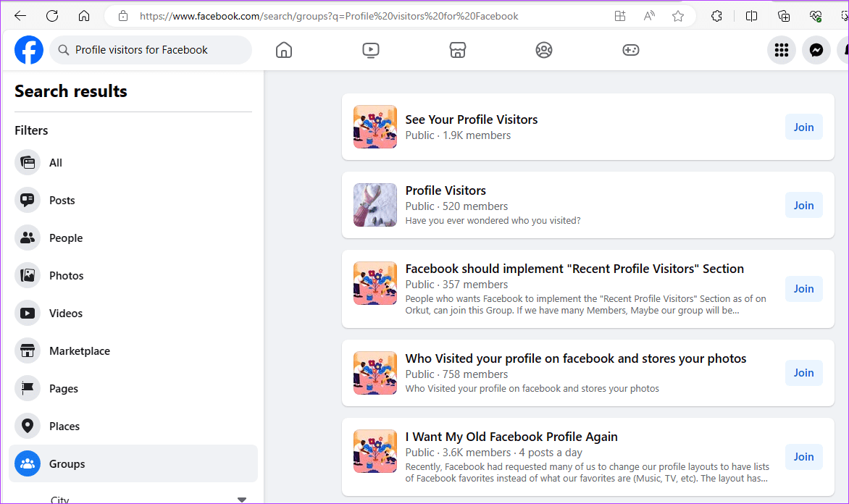Click the Facebook search input field
The width and height of the screenshot is (849, 504).
point(151,50)
